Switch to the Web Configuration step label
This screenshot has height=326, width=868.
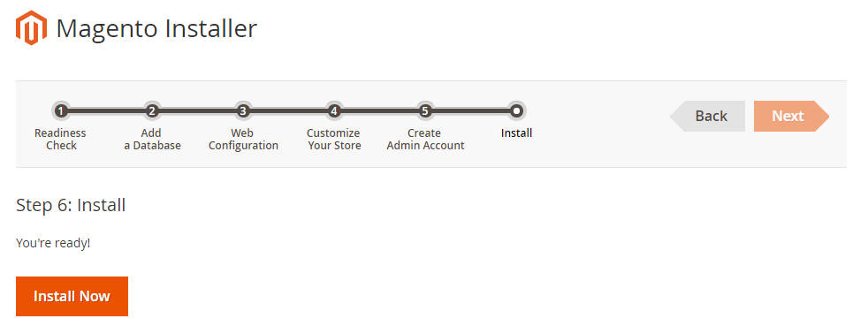point(243,140)
